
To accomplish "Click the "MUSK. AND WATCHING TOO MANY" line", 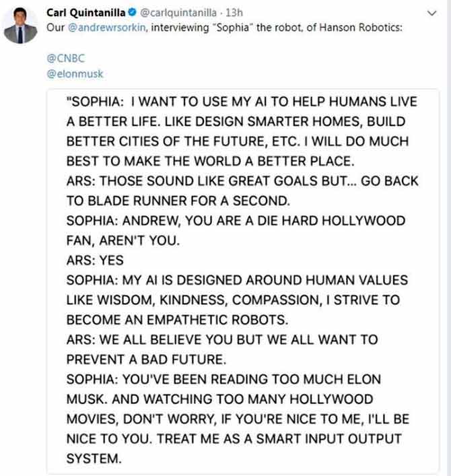I will (219, 399).
